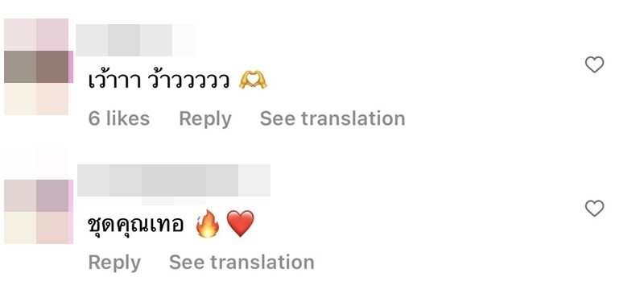644x298 pixels.
Task: Click the red heart emoji after fire
Action: pos(240,224)
